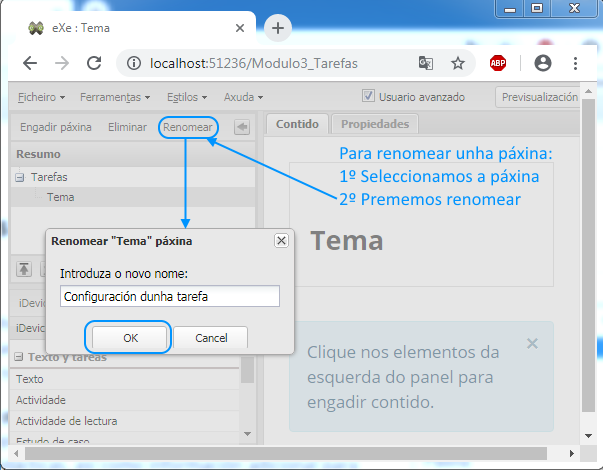The height and width of the screenshot is (470, 603).
Task: Close the eXe : Tema tab
Action: click(240, 28)
